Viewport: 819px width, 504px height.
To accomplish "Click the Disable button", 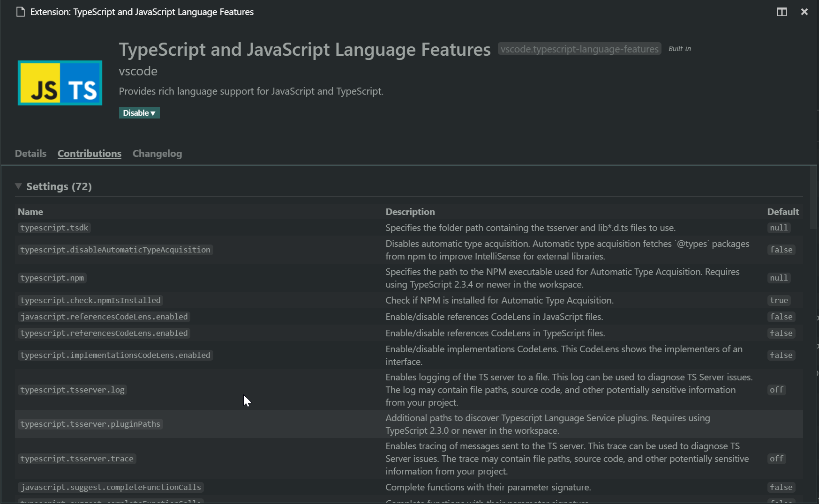I will tap(136, 113).
